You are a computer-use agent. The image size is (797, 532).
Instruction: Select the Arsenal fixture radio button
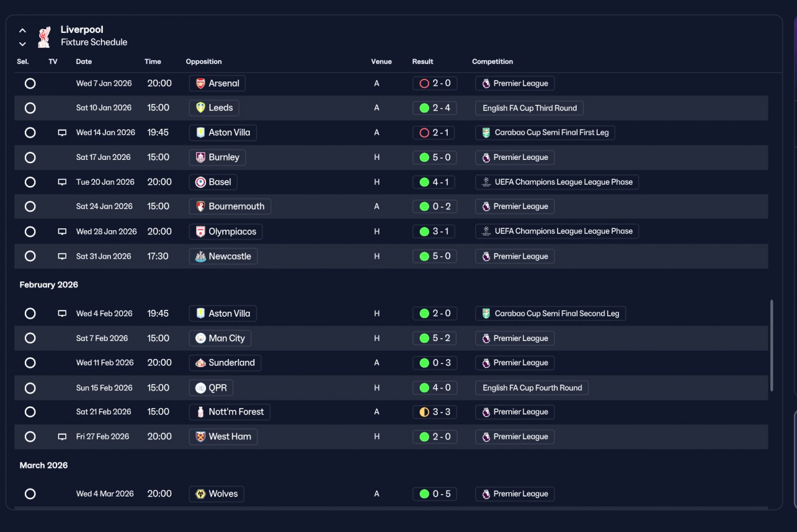(30, 83)
